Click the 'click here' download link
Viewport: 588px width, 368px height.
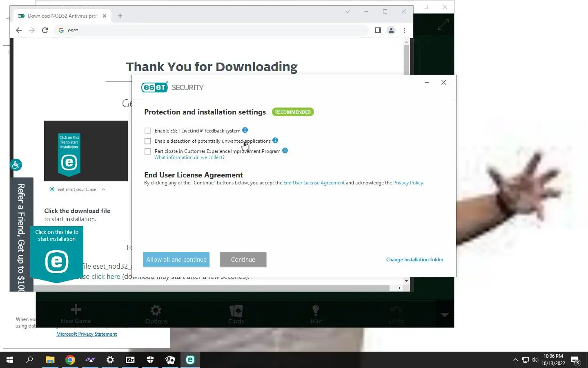click(106, 276)
